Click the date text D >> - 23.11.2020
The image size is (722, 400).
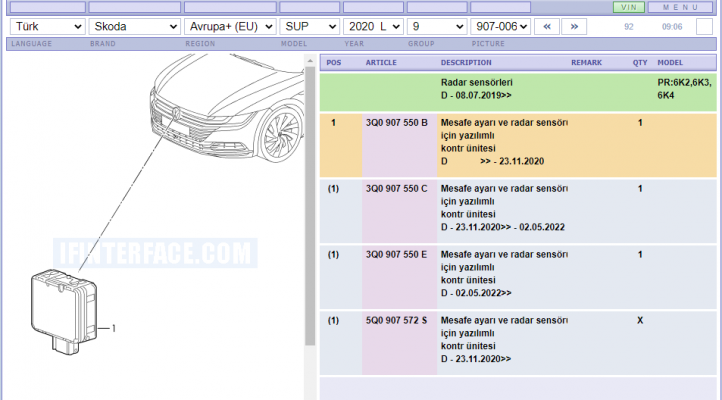[492, 162]
